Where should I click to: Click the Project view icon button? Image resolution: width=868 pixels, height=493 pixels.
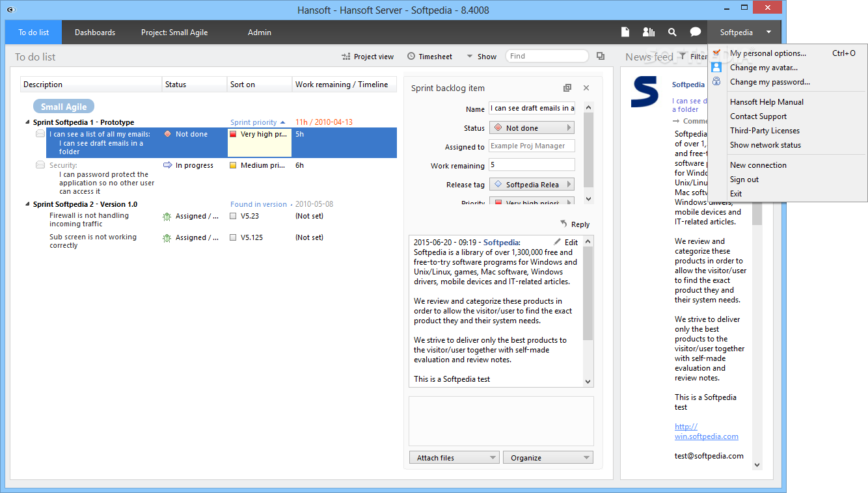tap(368, 57)
